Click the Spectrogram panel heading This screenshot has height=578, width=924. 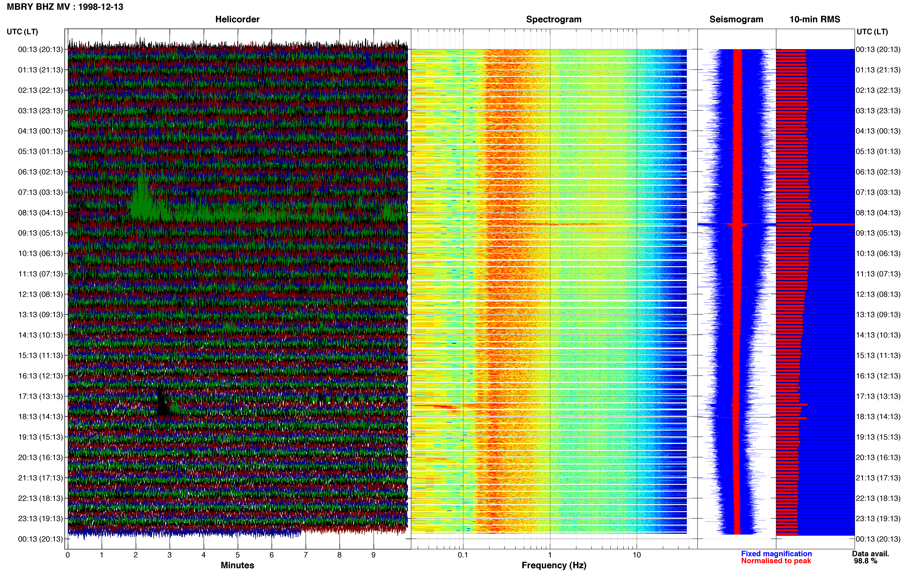[554, 20]
